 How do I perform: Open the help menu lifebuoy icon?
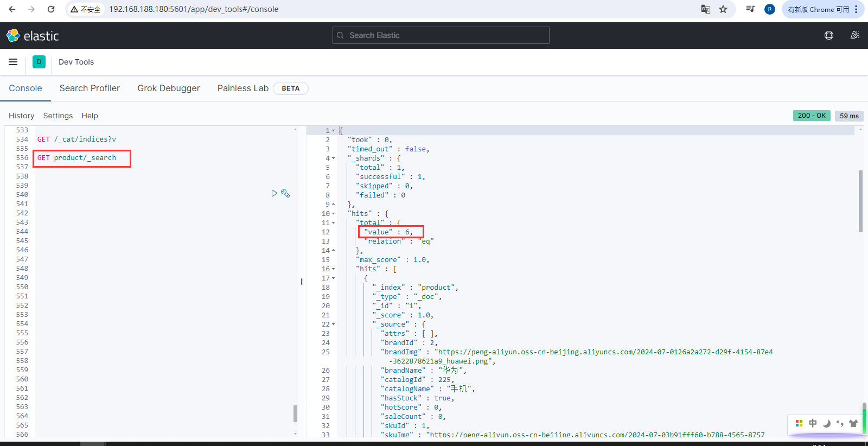click(x=829, y=35)
